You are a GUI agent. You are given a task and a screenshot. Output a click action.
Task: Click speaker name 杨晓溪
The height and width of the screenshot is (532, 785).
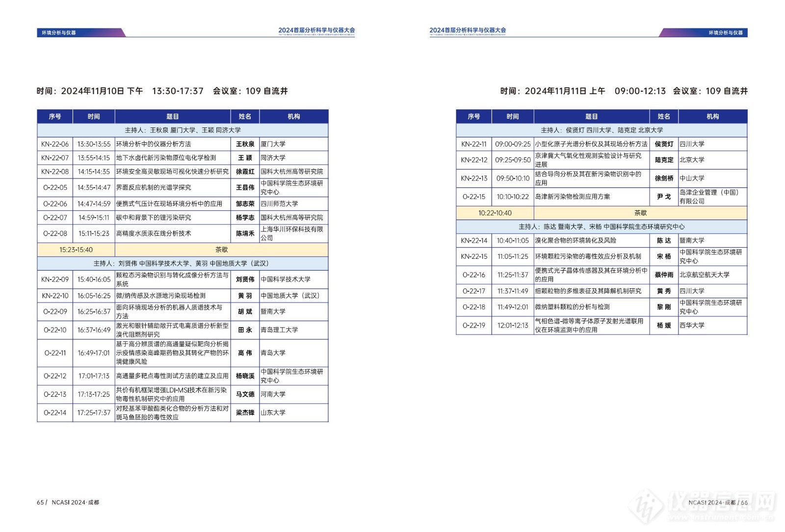(x=245, y=376)
